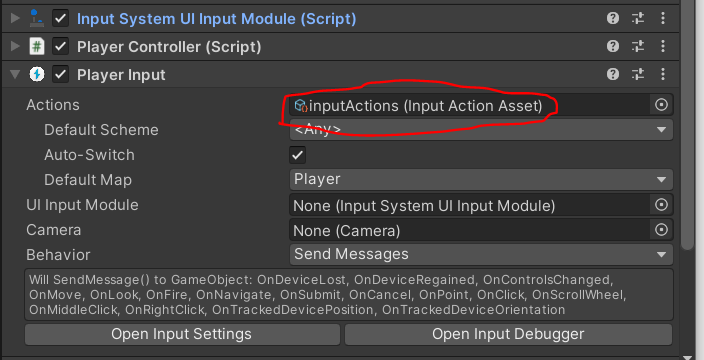Click object picker for Camera field
704x360 pixels.
coord(661,230)
